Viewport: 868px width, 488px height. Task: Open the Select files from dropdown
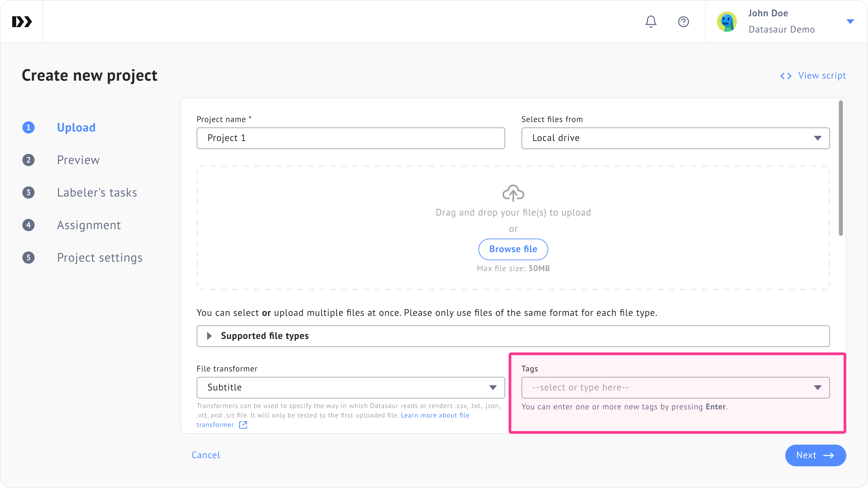tap(675, 138)
